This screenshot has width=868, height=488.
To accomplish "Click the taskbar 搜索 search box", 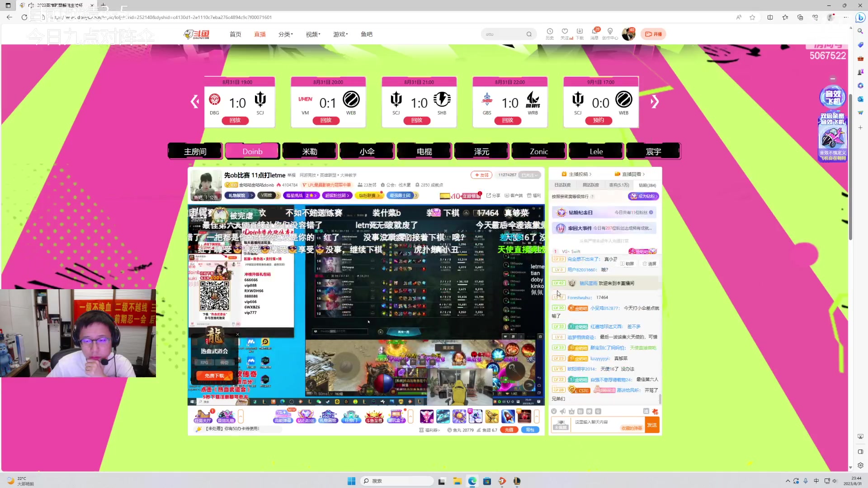I will coord(397,481).
